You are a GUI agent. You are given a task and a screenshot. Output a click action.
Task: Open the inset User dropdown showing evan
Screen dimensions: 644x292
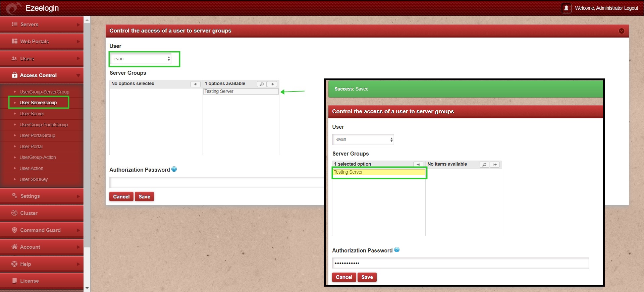pyautogui.click(x=363, y=139)
